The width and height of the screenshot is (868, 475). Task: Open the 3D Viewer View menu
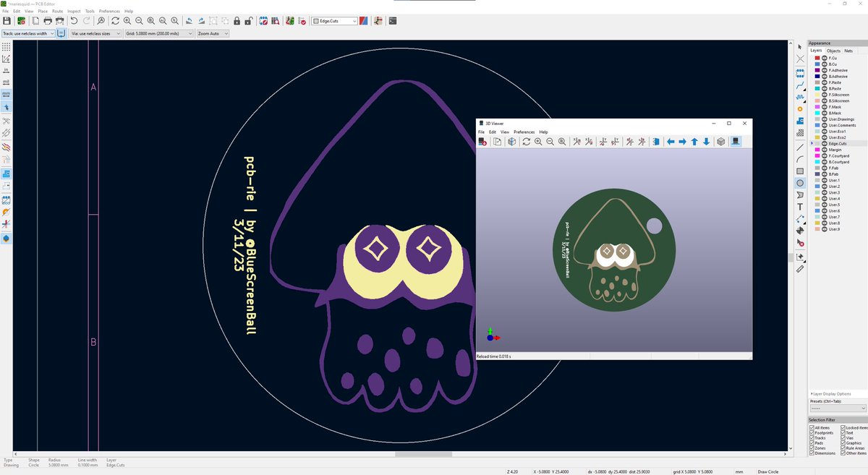(505, 132)
